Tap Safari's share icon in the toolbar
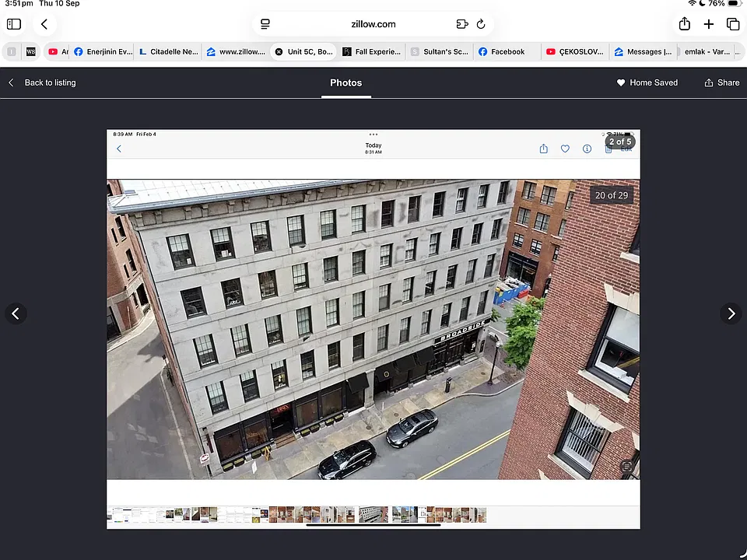Image resolution: width=747 pixels, height=560 pixels. (x=684, y=23)
